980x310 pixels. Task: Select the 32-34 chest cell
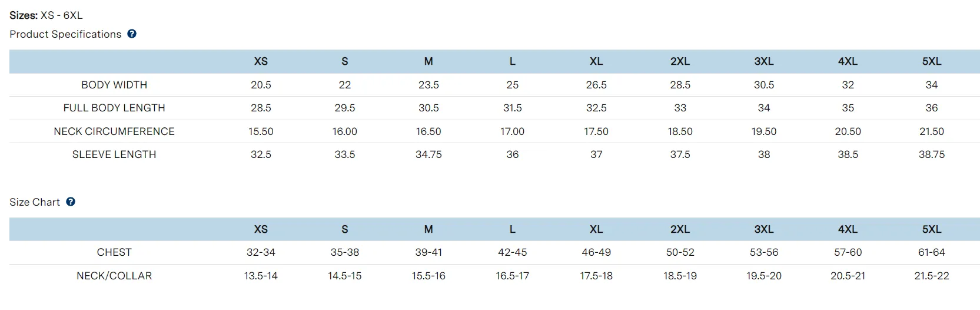261,252
